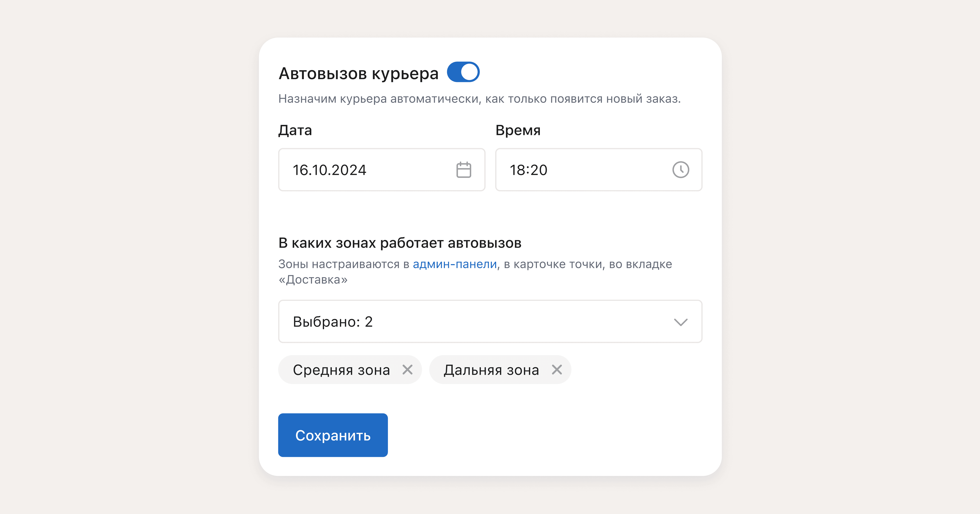
Task: Open the calendar picker icon
Action: point(463,170)
